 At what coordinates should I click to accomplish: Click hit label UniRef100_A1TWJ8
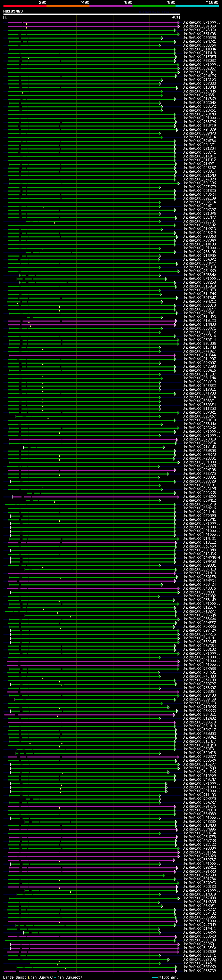[x=199, y=53]
